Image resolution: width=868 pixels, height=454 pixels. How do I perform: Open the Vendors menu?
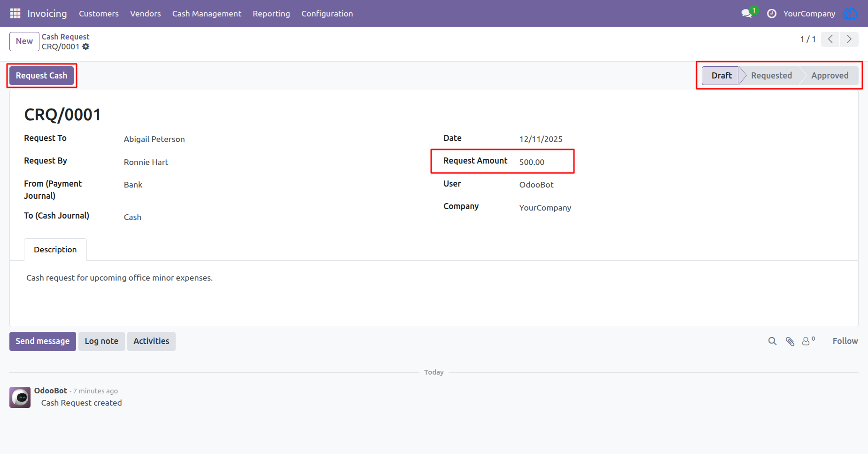click(x=146, y=14)
